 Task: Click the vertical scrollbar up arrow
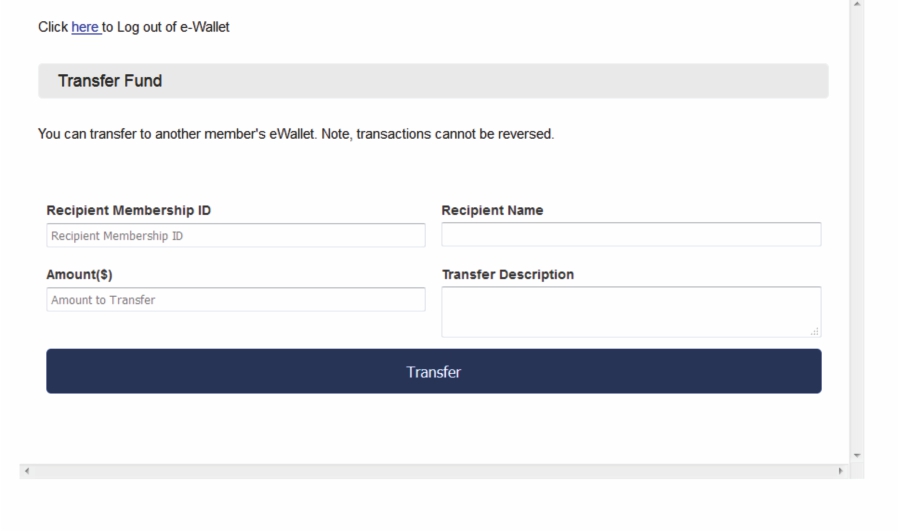856,6
